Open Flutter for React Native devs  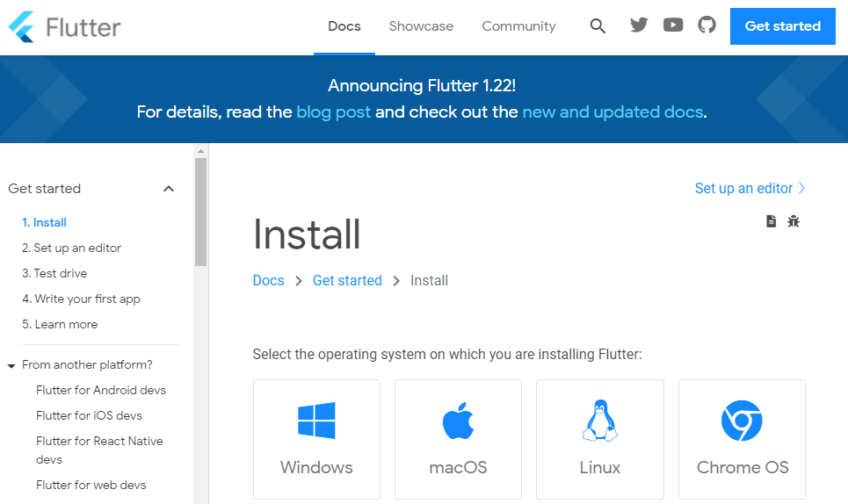(x=99, y=450)
